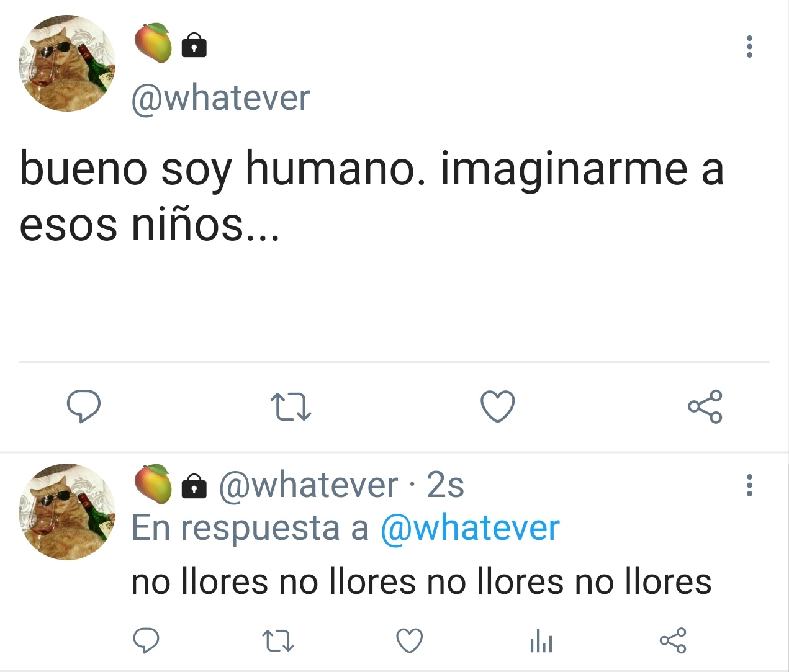Screen dimensions: 789x672
Task: Like the main tweet with heart icon
Action: coord(498,406)
